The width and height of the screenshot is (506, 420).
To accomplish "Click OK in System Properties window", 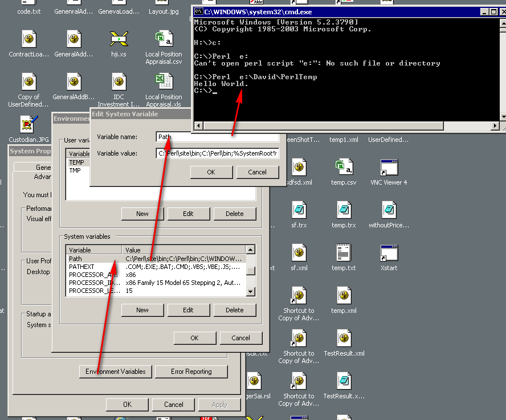I will click(x=128, y=405).
